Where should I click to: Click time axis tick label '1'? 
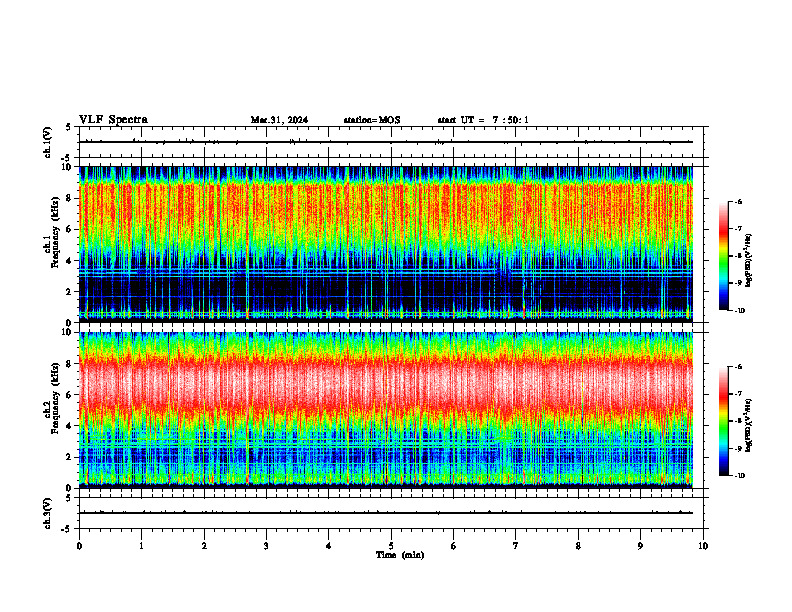[141, 546]
